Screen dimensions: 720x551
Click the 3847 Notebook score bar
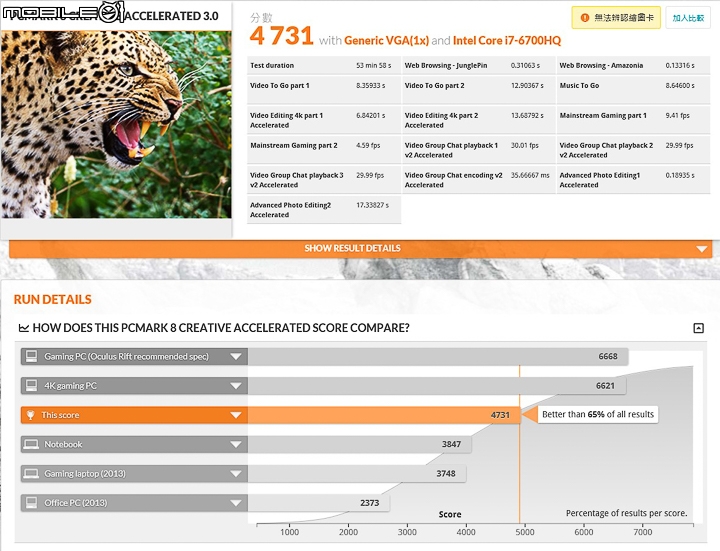click(360, 444)
